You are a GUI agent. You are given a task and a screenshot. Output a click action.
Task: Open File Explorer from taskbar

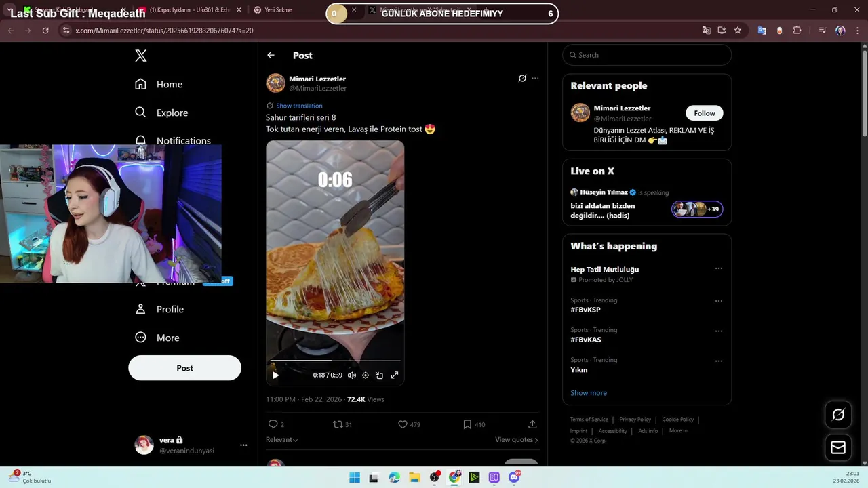click(414, 477)
